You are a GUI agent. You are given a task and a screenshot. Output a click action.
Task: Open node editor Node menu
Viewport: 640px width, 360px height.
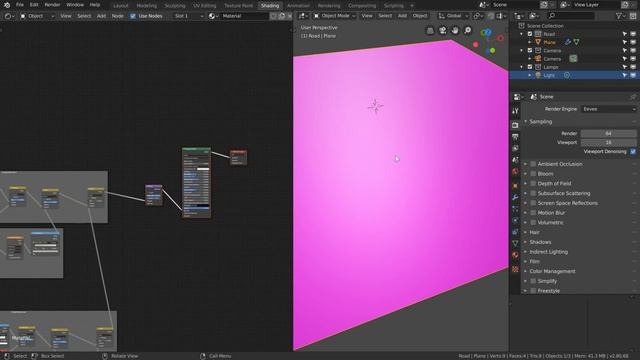pos(118,16)
